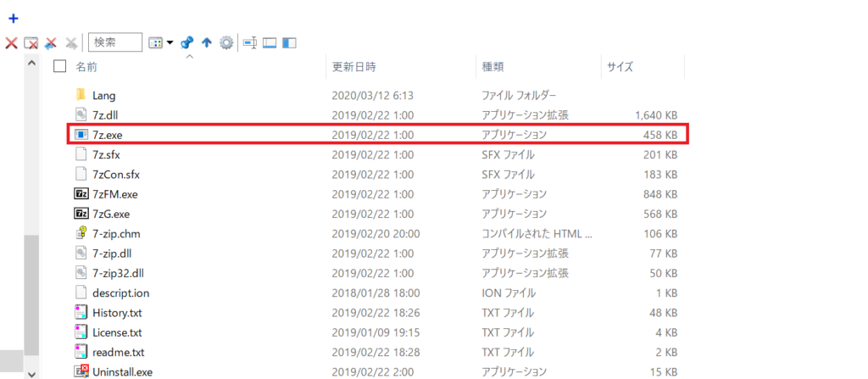This screenshot has width=868, height=379.
Task: Click the readme.txt file icon
Action: click(81, 352)
